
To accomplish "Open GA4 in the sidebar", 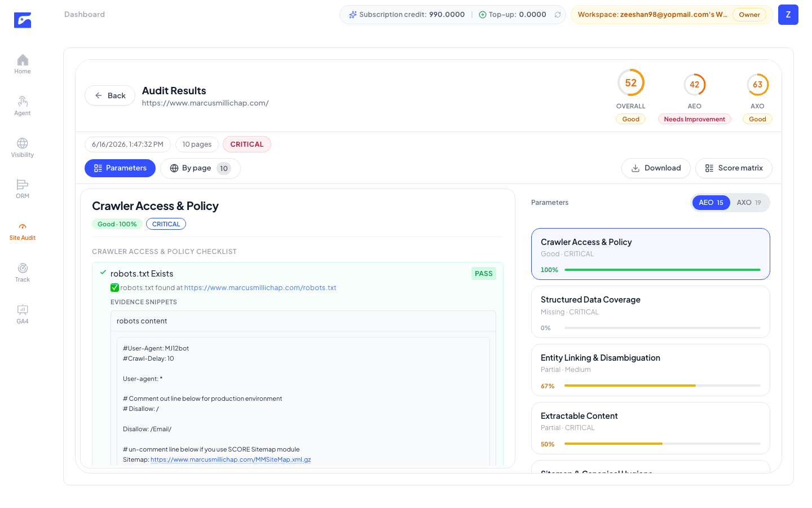I will coord(23,314).
